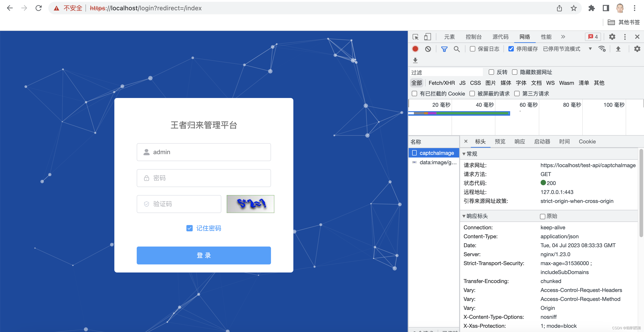Go forward with the browser forward arrow
This screenshot has width=644, height=332.
tap(24, 8)
